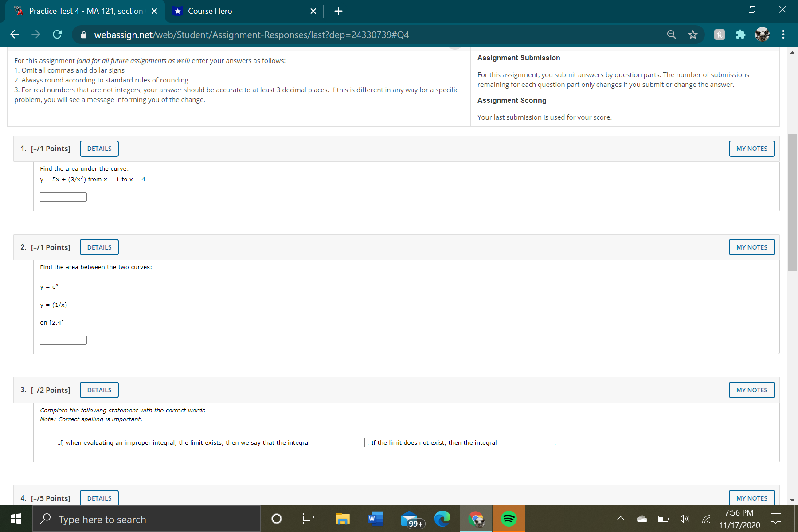The height and width of the screenshot is (532, 798).
Task: Open the volume control icon
Action: [x=684, y=519]
